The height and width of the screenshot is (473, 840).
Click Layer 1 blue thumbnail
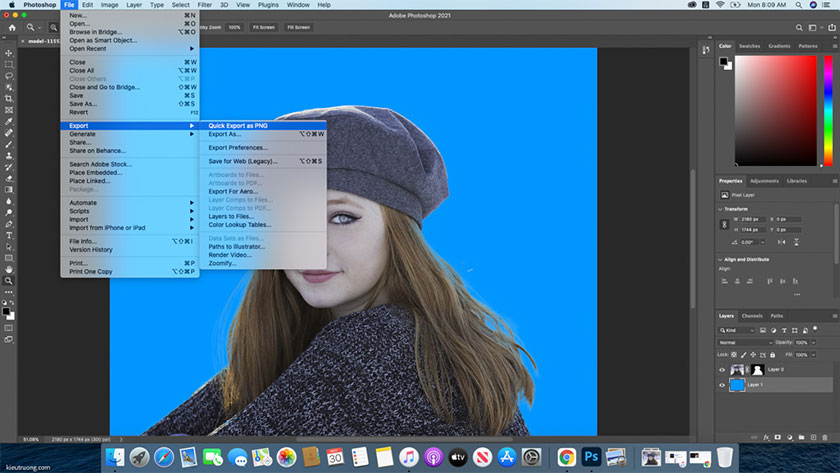[x=737, y=385]
